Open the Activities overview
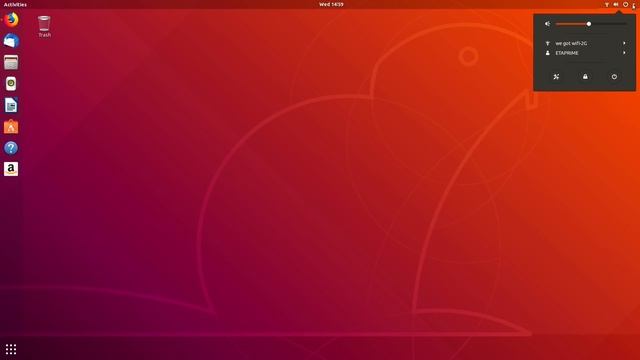640x360 pixels. click(x=15, y=4)
